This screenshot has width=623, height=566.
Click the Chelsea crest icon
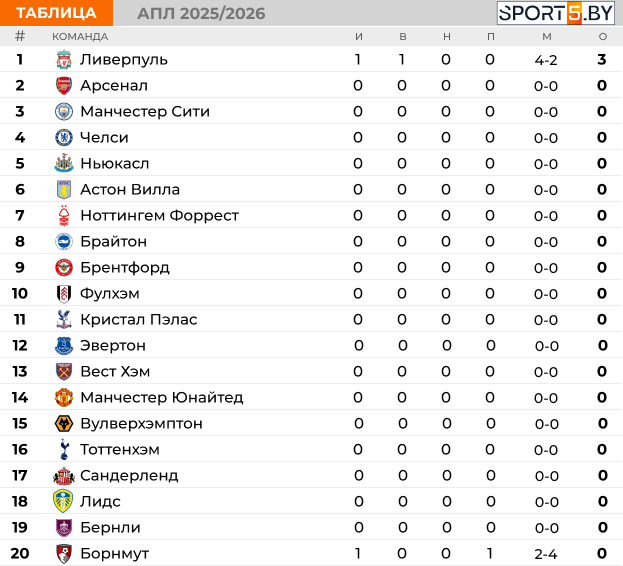[64, 137]
